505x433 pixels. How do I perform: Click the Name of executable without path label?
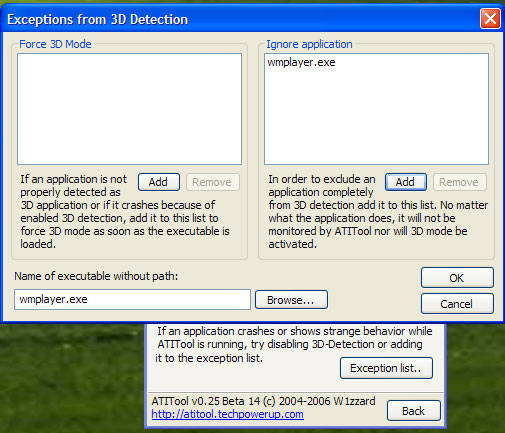coord(96,276)
